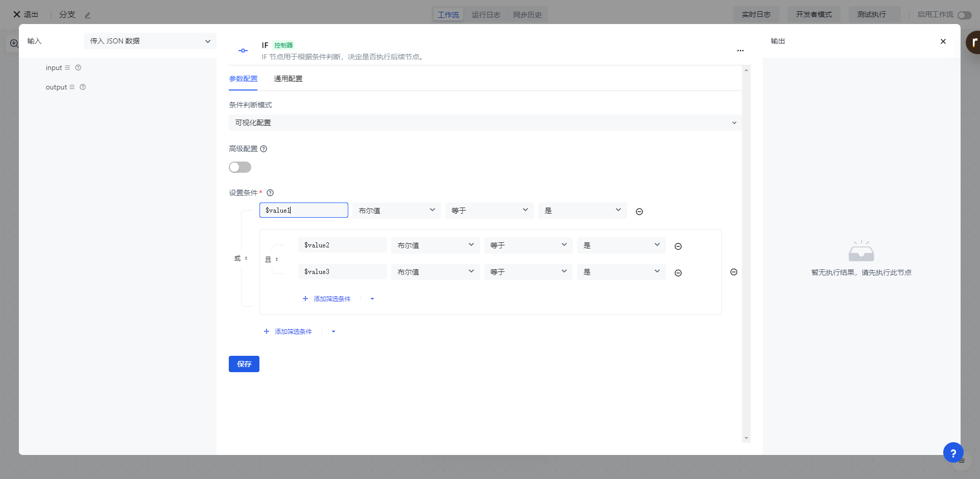Open 布尔值 type dropdown for $value1
The image size is (980, 479).
(396, 211)
